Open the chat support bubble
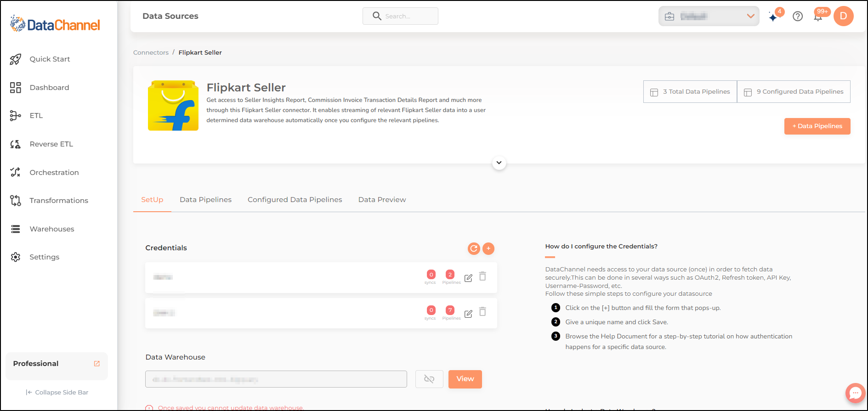 [855, 393]
